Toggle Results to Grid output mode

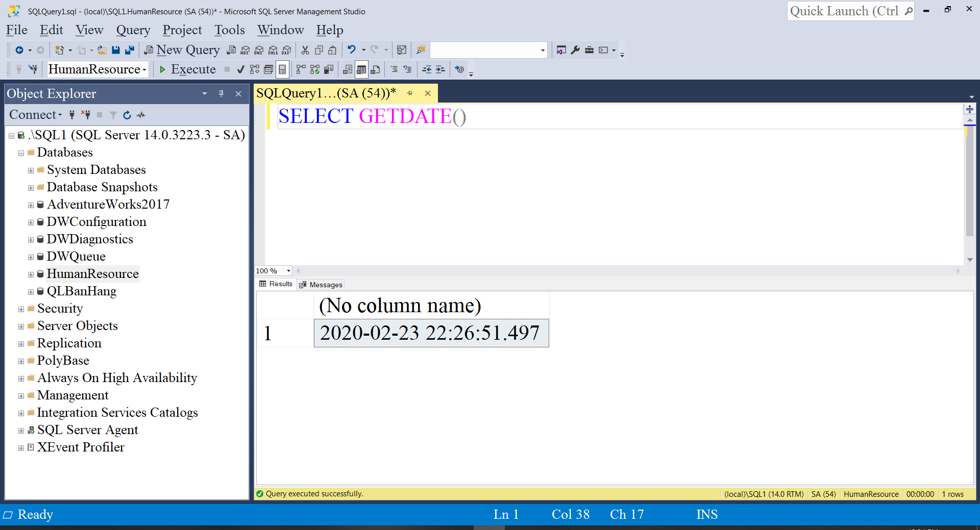click(x=361, y=69)
